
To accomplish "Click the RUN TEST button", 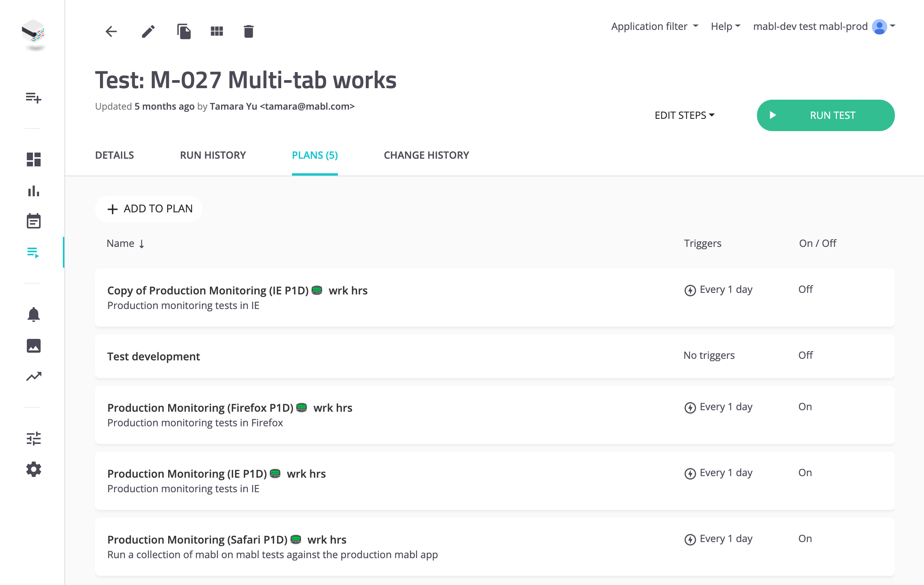I will tap(826, 115).
